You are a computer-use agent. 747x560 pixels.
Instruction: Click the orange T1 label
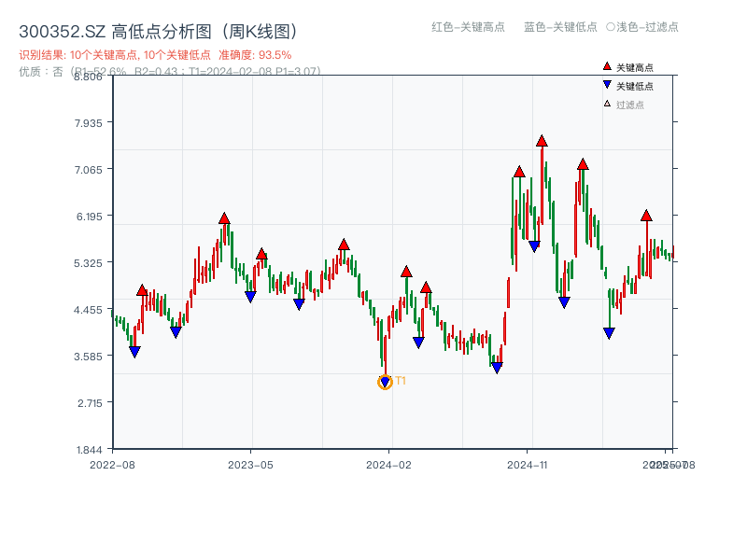[x=401, y=381]
